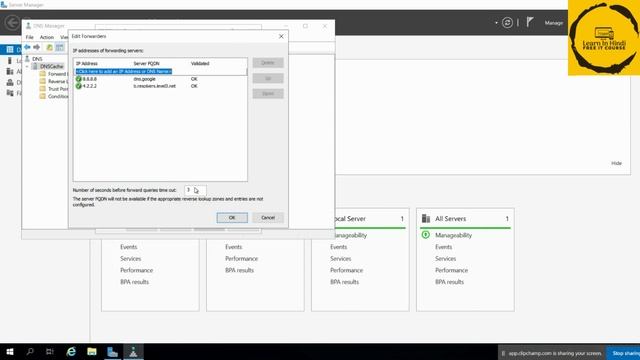Click the green check icon beside 8.8.8.8
640x360 pixels.
79,79
